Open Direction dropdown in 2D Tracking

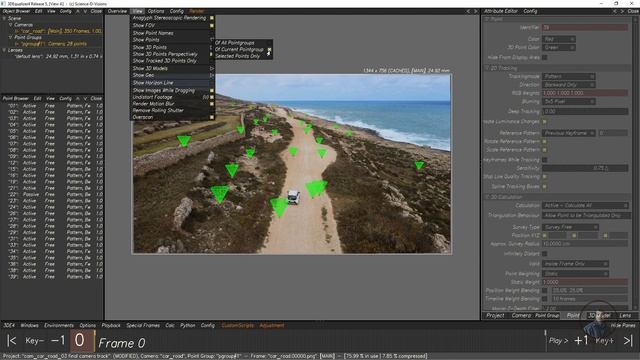(x=568, y=84)
